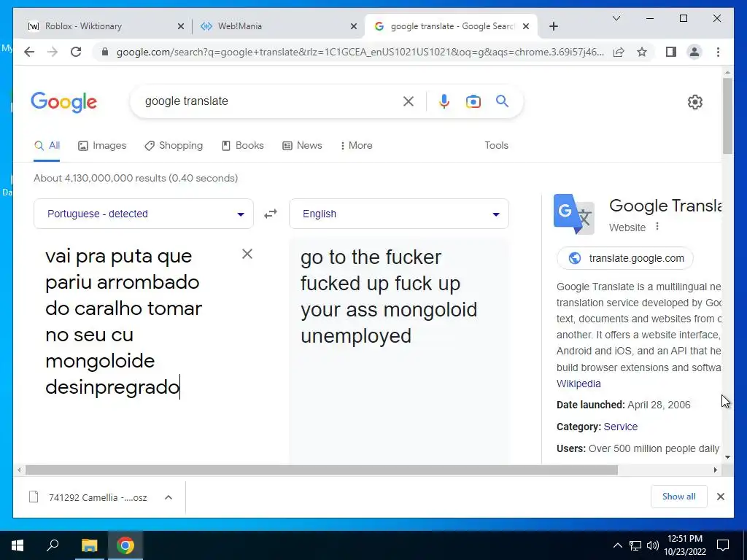The image size is (747, 560).
Task: Click the Date launched April 28, 2006 text
Action: (x=623, y=405)
